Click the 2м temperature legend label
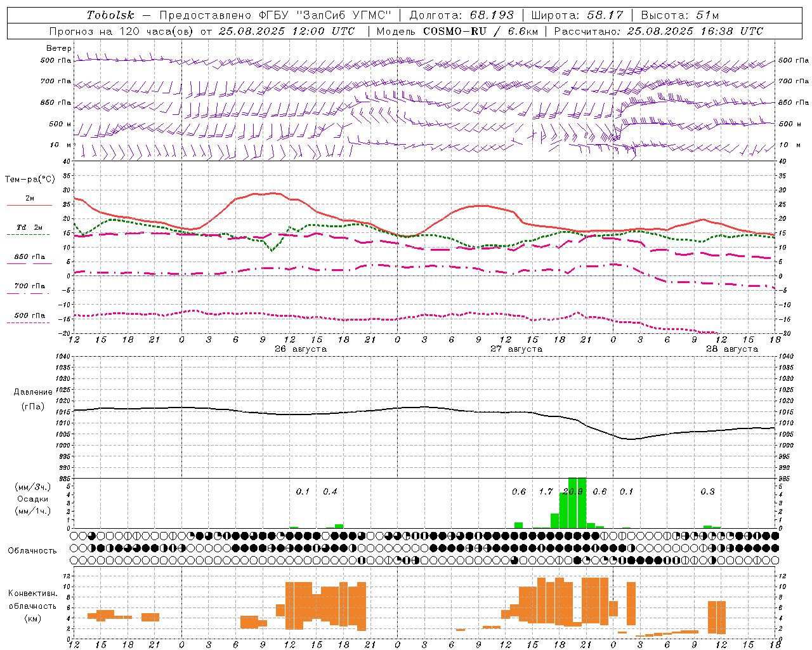Image resolution: width=812 pixels, height=650 pixels. pos(30,199)
